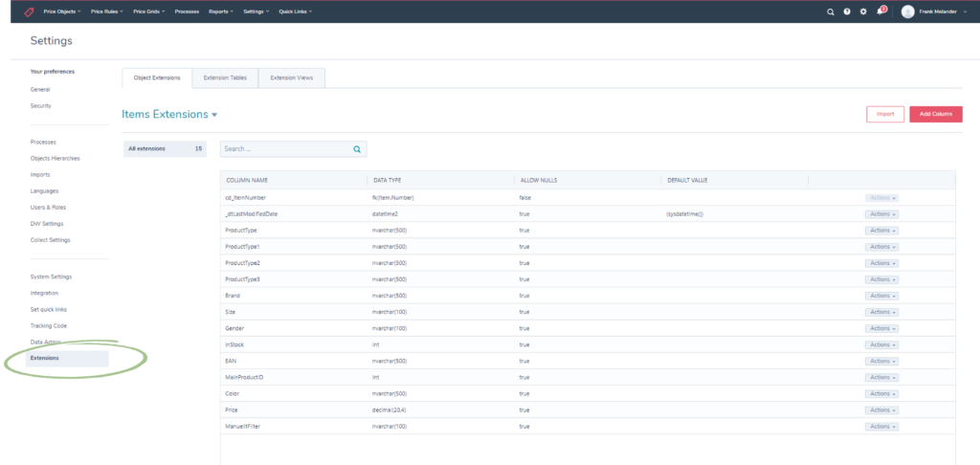This screenshot has width=980, height=465.
Task: Click the Import button
Action: (885, 115)
